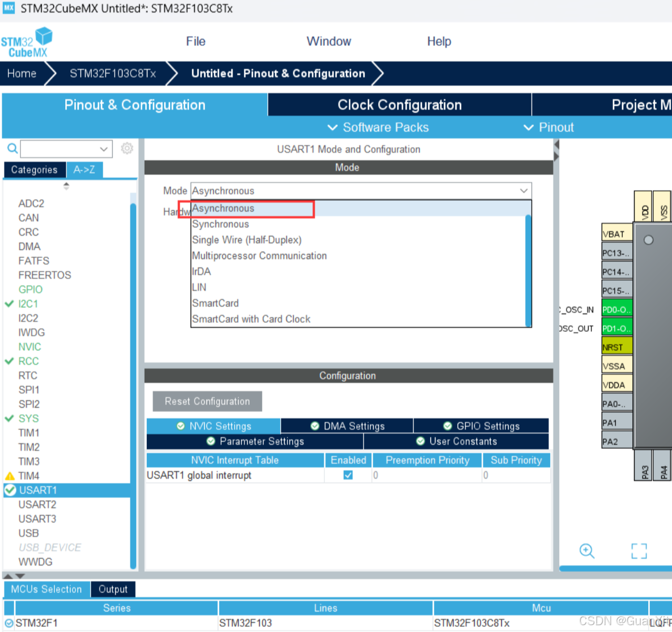Click the category list vertical scrollbar
This screenshot has width=672, height=632.
coord(133,386)
